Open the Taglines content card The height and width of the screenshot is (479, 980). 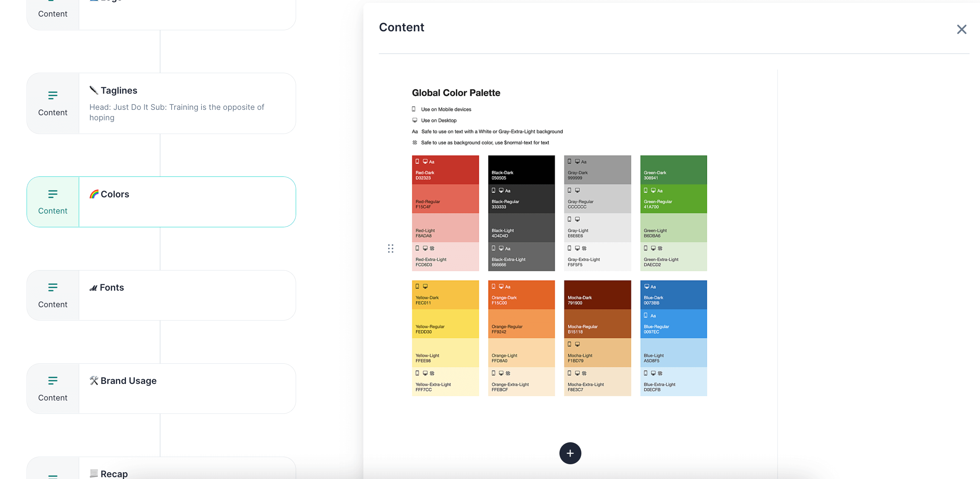(x=186, y=103)
